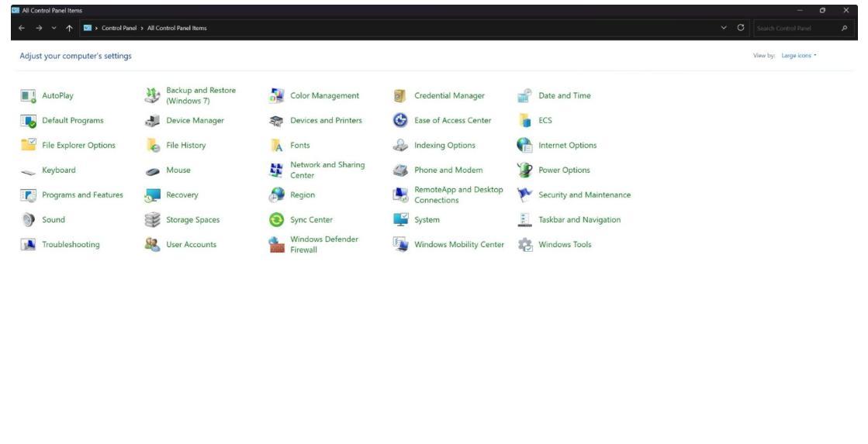Go back with the Back arrow
The width and height of the screenshot is (868, 444).
point(22,28)
